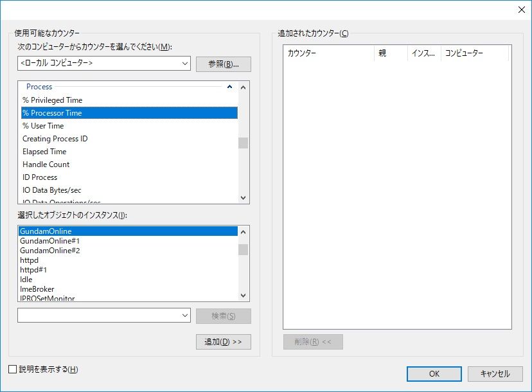Screen dimensions: 532x392
Task: Select the % User Time counter
Action: [x=43, y=126]
